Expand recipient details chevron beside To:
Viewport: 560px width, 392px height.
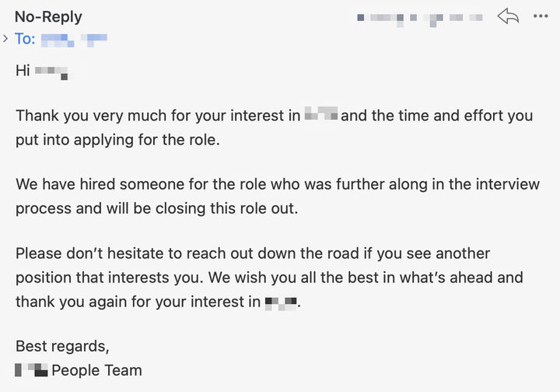click(5, 38)
